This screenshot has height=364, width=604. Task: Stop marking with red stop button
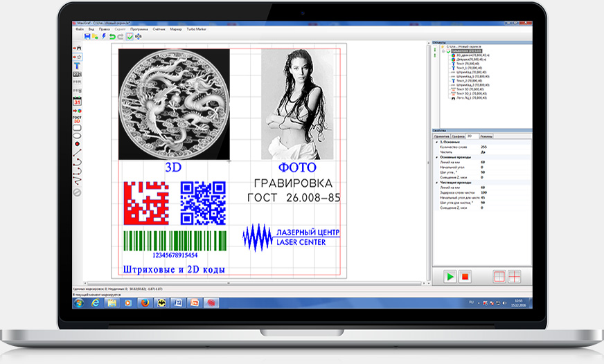(x=465, y=277)
